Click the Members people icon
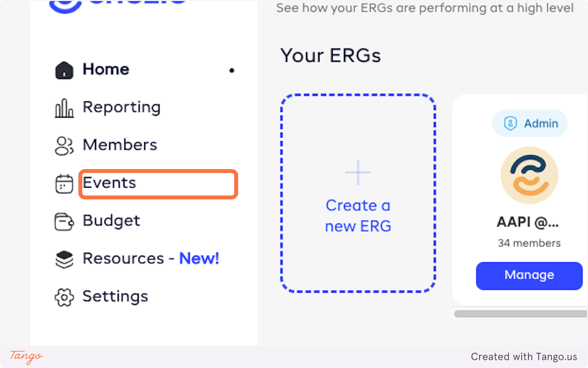 64,146
